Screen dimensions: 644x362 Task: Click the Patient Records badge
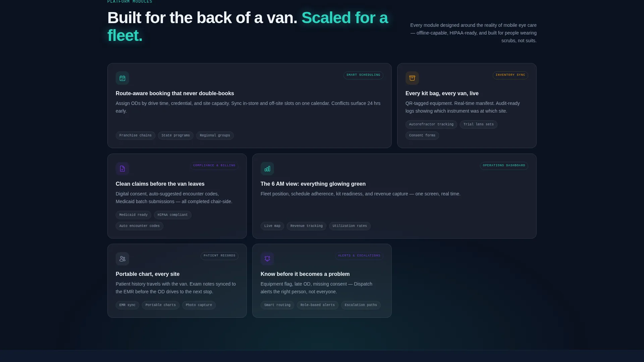[219, 256]
